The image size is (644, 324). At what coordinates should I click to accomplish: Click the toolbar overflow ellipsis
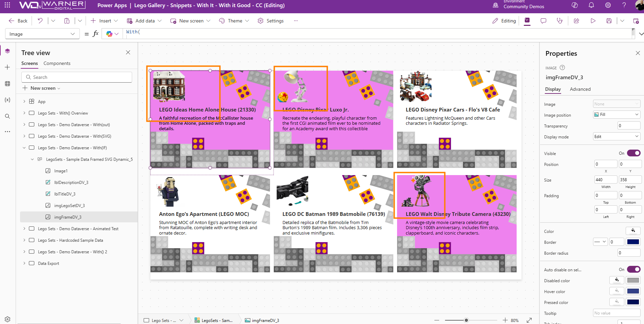coord(296,21)
